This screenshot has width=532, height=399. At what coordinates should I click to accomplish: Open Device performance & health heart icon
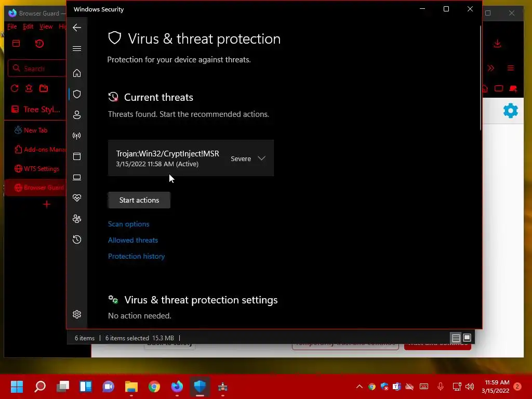click(77, 198)
